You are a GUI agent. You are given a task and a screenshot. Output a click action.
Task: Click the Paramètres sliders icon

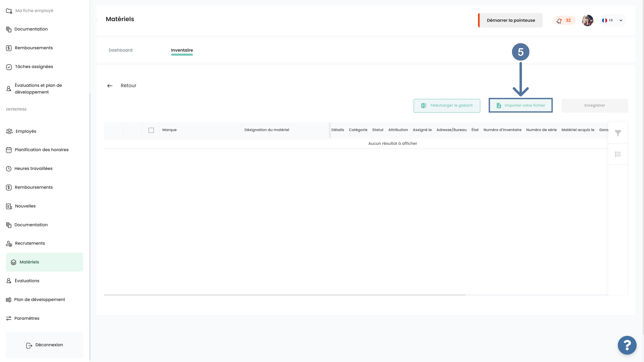(x=9, y=318)
